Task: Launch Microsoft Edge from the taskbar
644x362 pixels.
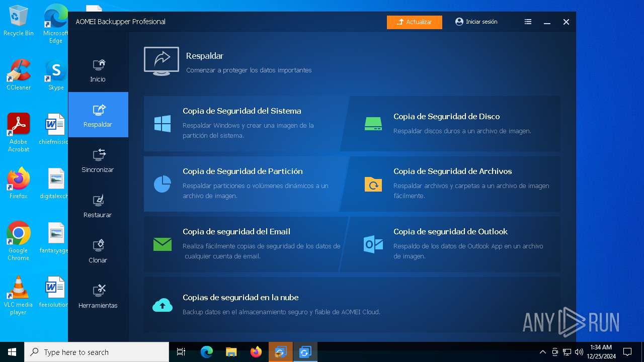Action: pyautogui.click(x=206, y=352)
